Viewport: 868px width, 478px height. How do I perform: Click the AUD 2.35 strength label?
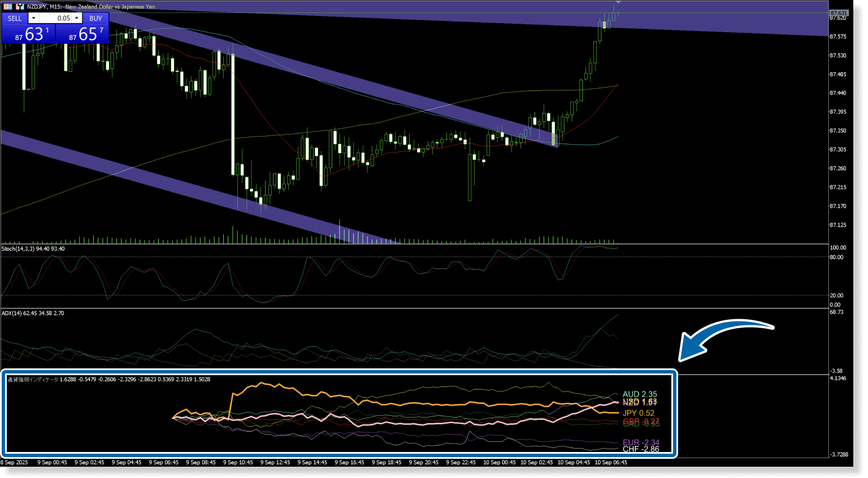coord(640,394)
